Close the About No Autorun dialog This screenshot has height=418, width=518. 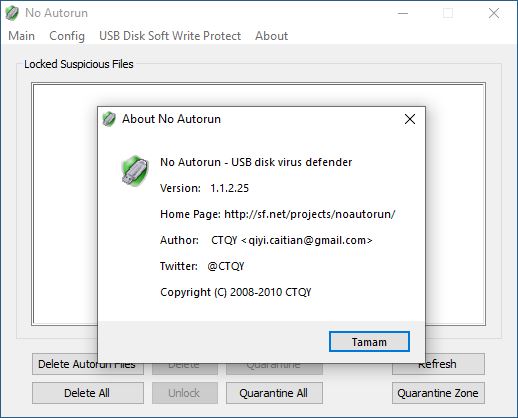pyautogui.click(x=410, y=119)
